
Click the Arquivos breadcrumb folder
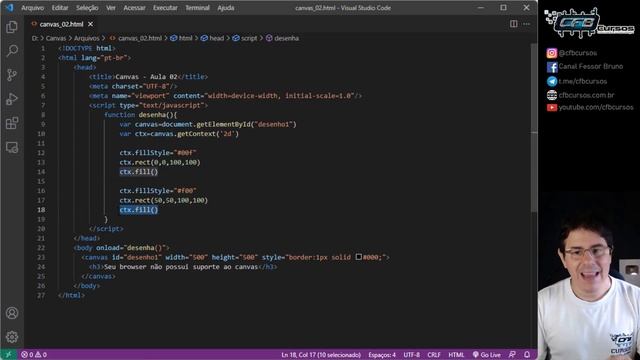(x=87, y=38)
